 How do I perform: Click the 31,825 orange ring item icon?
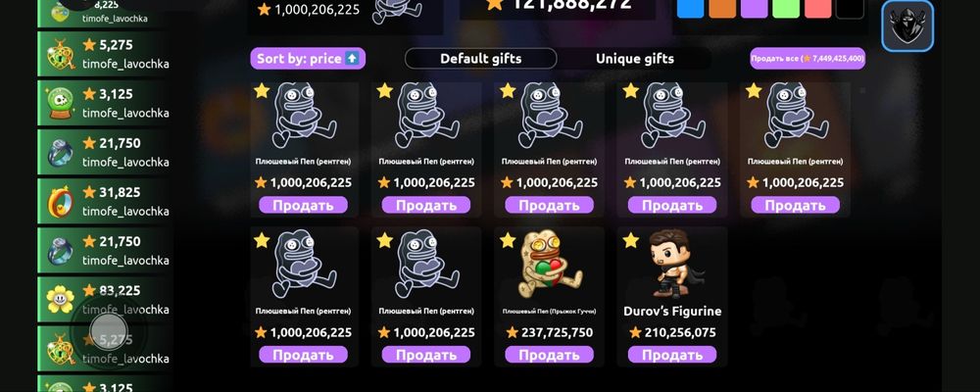(x=61, y=201)
